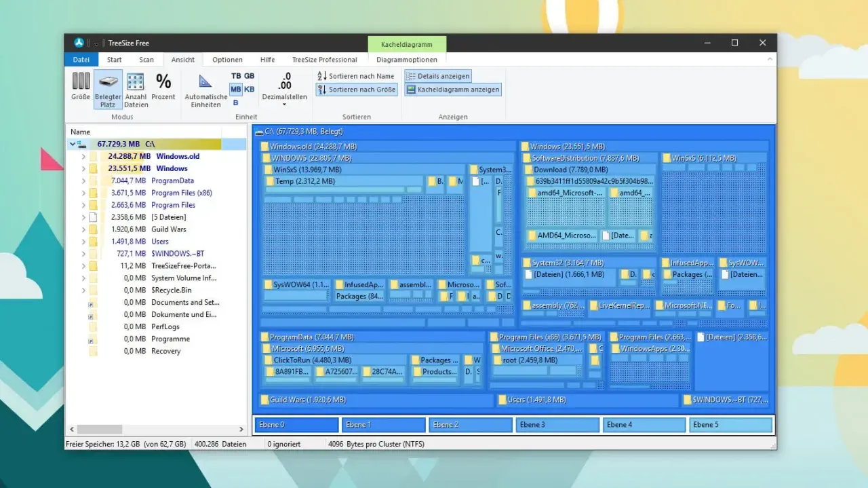This screenshot has width=868, height=488.
Task: Select the Anzahl Dateien mode icon
Action: (x=136, y=81)
